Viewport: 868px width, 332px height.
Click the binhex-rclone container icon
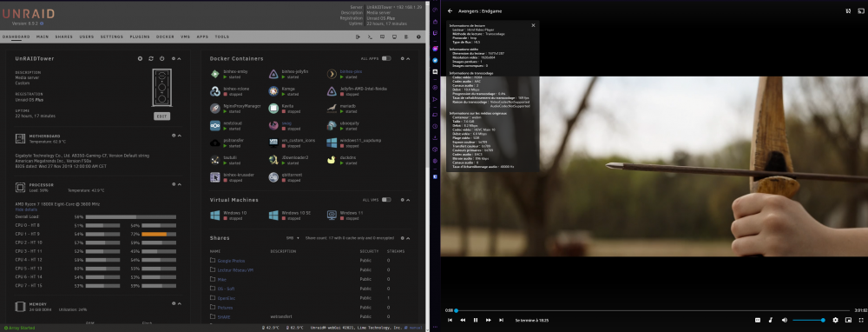click(x=214, y=91)
